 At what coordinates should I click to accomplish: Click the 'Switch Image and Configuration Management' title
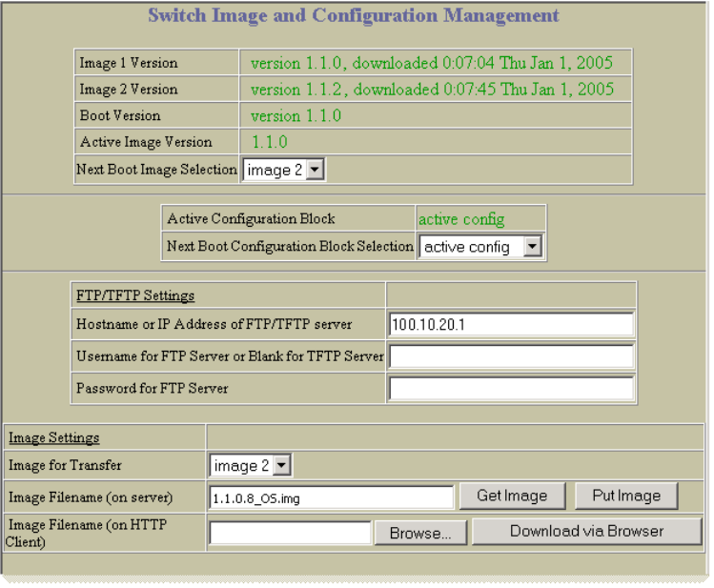(354, 15)
